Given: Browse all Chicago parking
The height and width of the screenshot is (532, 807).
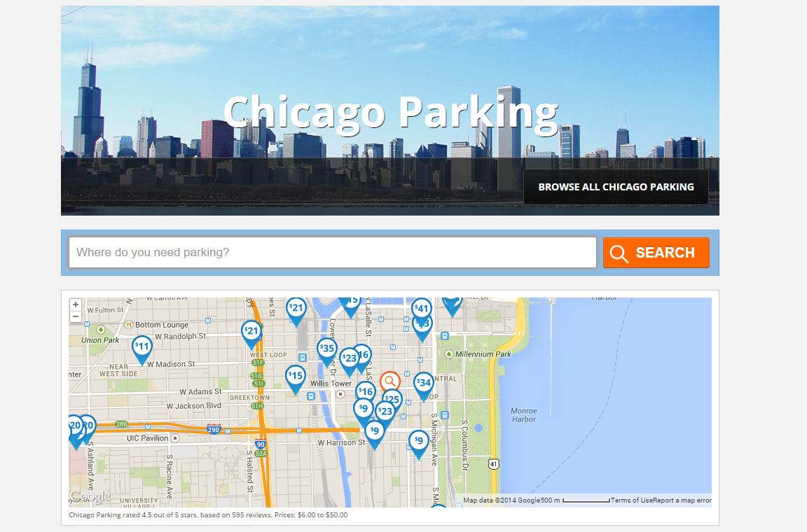Looking at the screenshot, I should 616,187.
